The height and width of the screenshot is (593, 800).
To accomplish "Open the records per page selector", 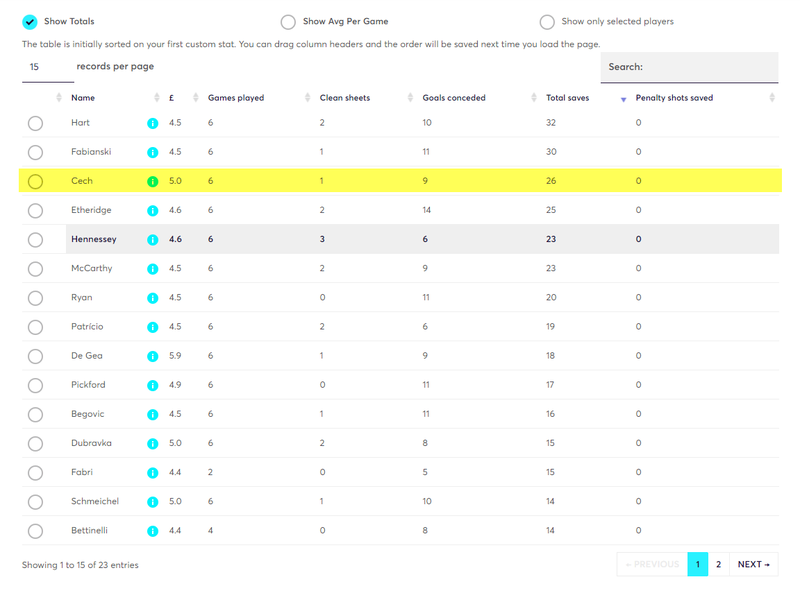I will point(48,67).
